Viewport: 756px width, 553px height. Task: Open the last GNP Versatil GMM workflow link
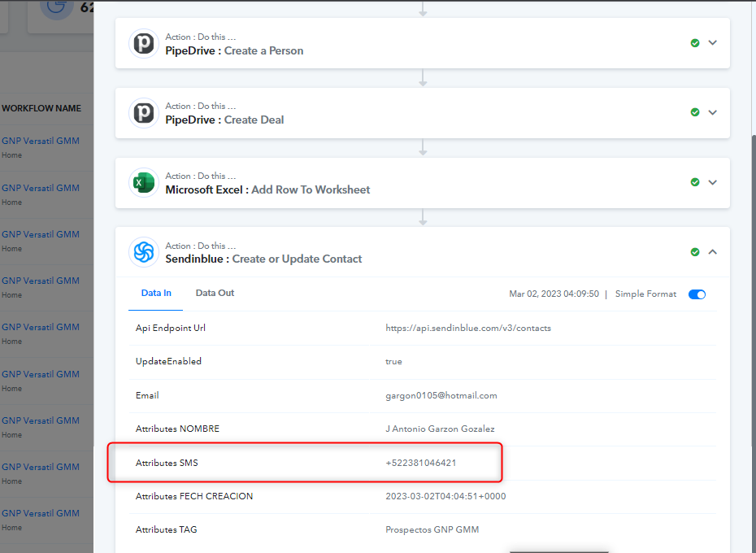(41, 513)
